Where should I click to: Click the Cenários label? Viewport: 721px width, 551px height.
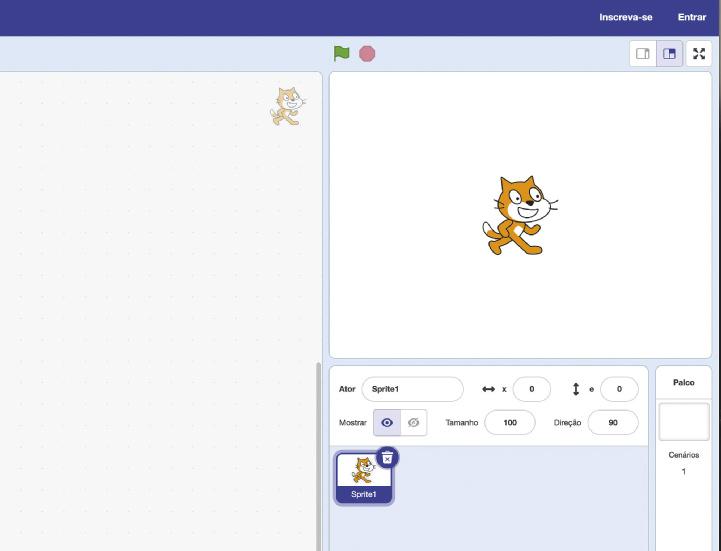[684, 455]
